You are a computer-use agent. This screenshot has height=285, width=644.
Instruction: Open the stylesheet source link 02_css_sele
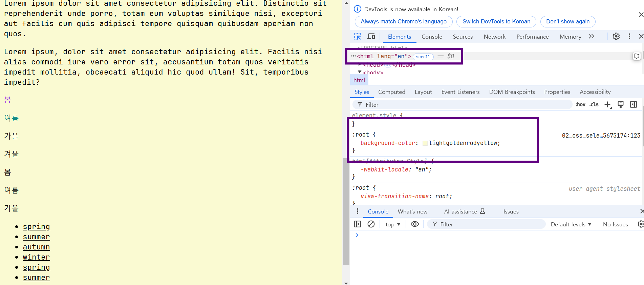601,136
